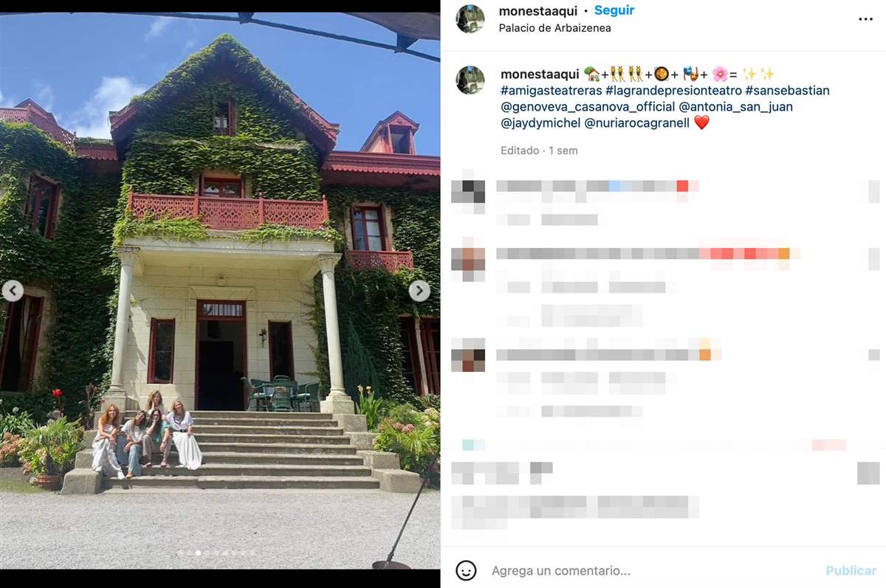This screenshot has width=886, height=588.
Task: Click monestaaqui profile avatar in header
Action: [x=470, y=19]
